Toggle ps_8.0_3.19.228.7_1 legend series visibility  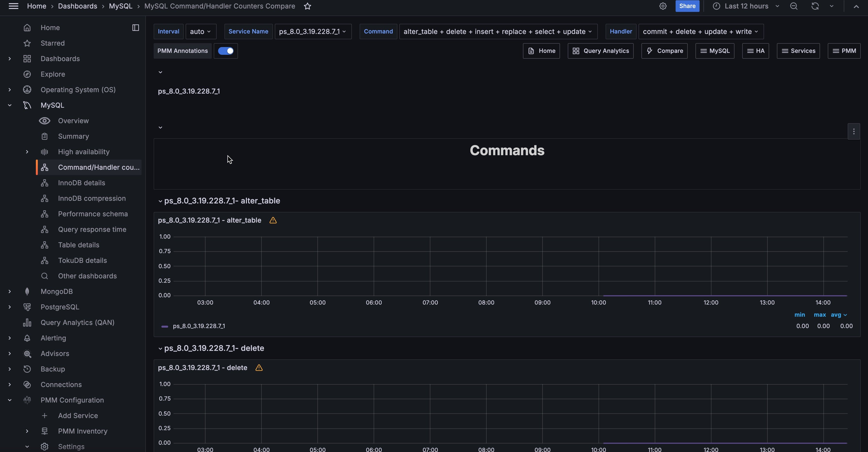[x=198, y=326]
